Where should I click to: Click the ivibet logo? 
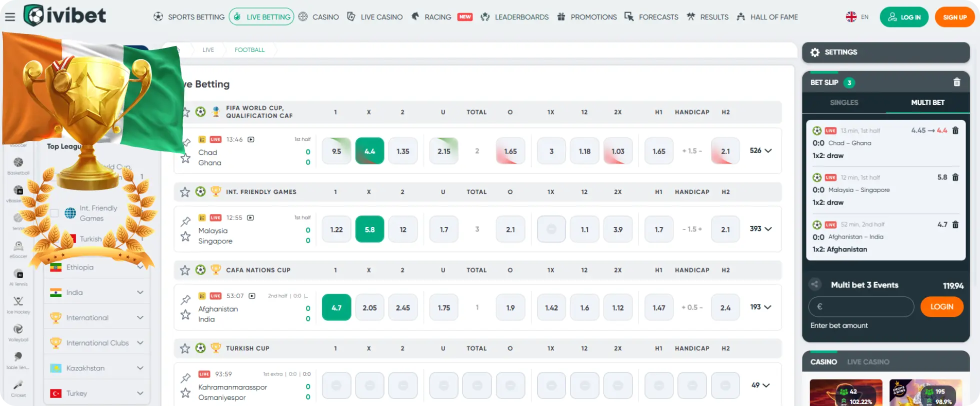[x=64, y=15]
